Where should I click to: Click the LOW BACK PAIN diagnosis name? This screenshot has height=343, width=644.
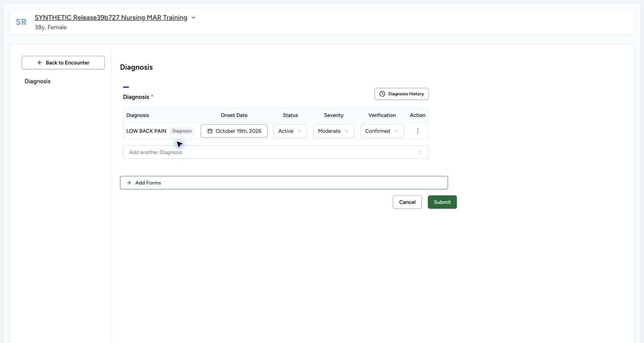coord(146,131)
